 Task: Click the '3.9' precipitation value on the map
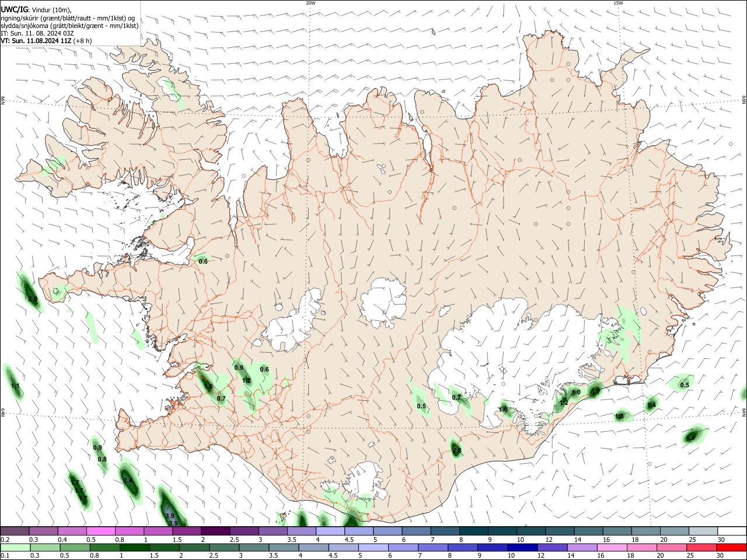point(170,516)
